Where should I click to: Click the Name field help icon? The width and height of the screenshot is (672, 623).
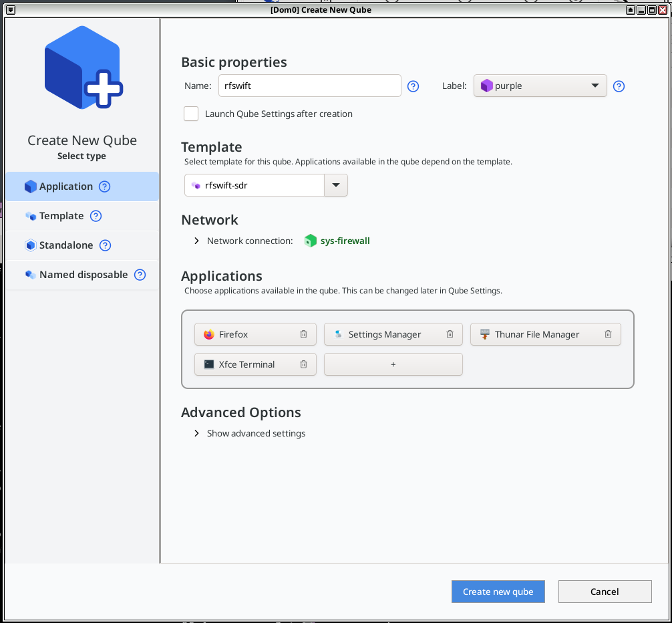(x=413, y=86)
